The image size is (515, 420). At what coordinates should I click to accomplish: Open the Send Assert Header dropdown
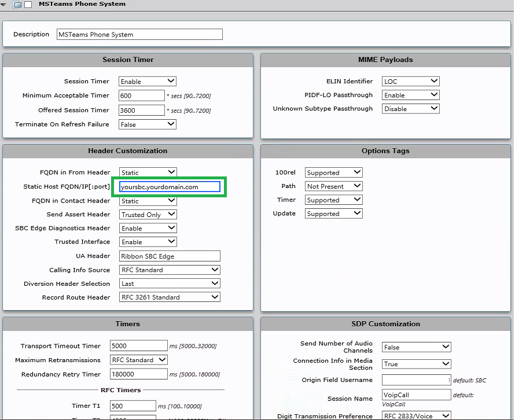pyautogui.click(x=147, y=215)
